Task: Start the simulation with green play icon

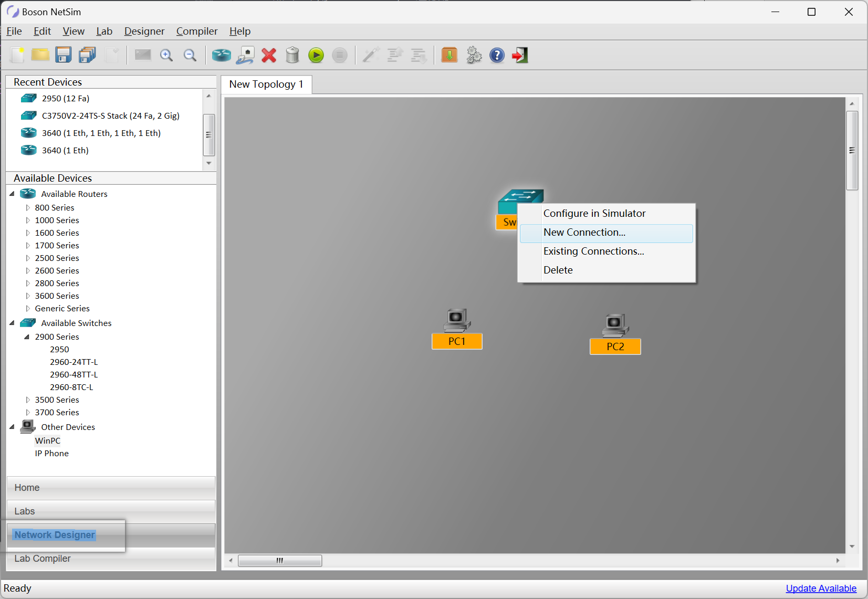Action: pyautogui.click(x=316, y=55)
